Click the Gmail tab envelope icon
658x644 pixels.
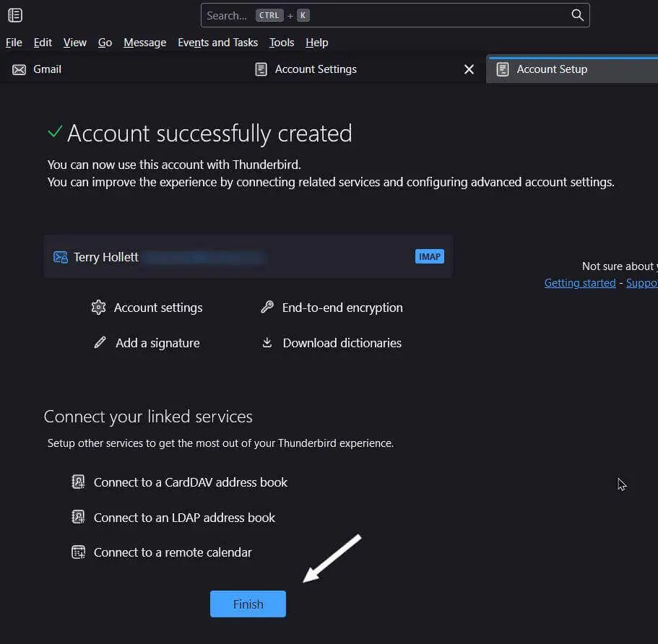coord(19,69)
